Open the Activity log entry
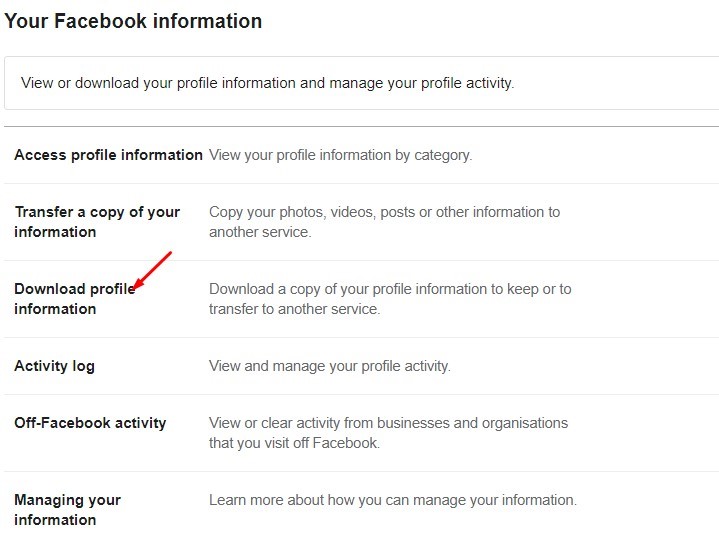This screenshot has height=543, width=719. pyautogui.click(x=55, y=366)
